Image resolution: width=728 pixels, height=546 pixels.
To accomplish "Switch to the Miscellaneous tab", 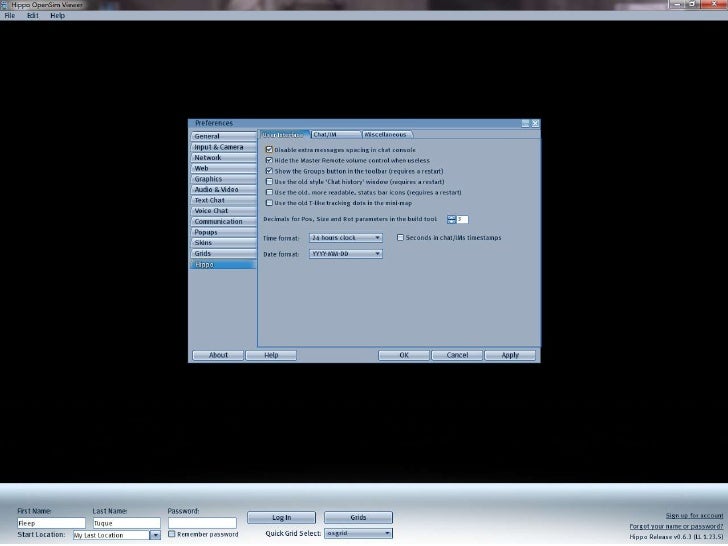I will 387,134.
